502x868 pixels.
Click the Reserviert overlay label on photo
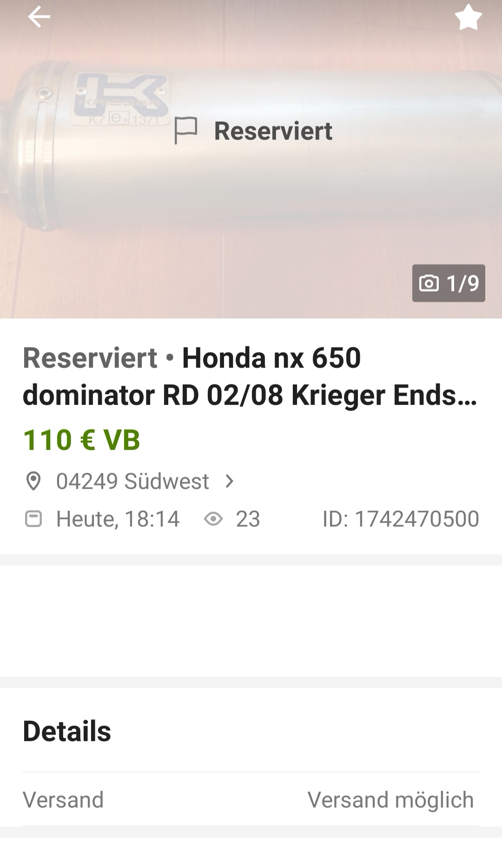pos(273,131)
